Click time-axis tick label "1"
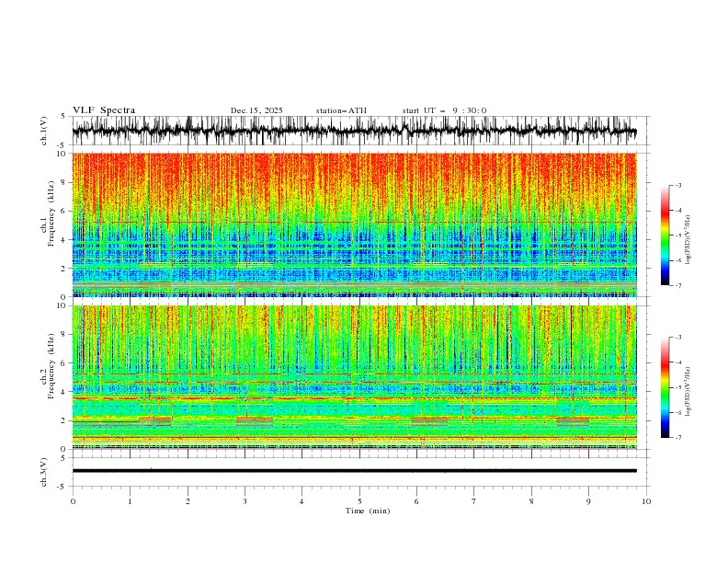This screenshot has width=728, height=563. tap(130, 501)
